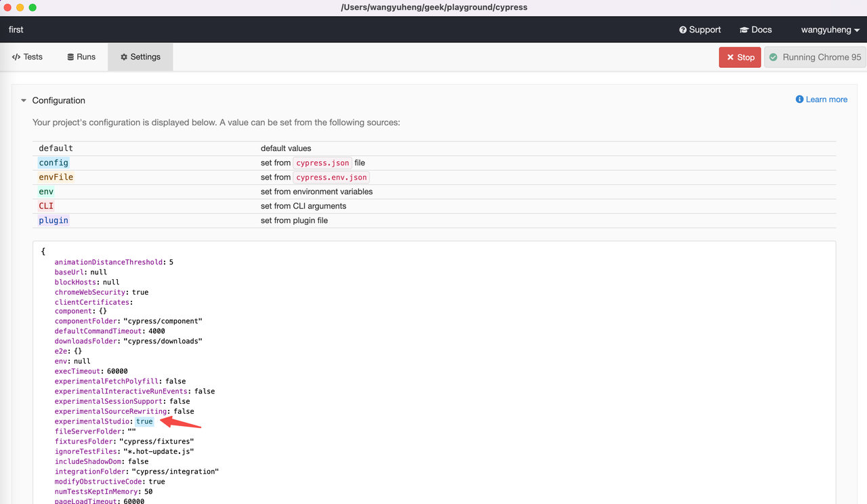Click the chromeWebSecurity key
Viewport: 867px width, 504px height.
pos(91,292)
